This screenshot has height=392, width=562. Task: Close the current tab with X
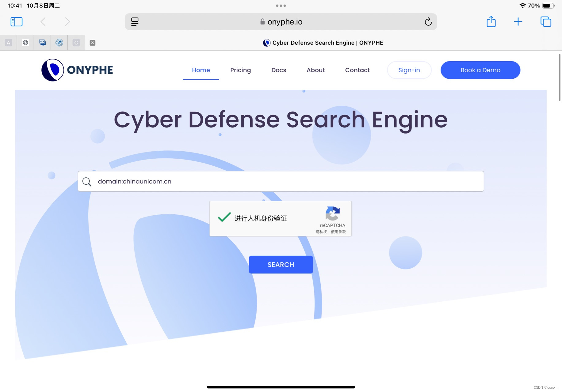pyautogui.click(x=92, y=43)
